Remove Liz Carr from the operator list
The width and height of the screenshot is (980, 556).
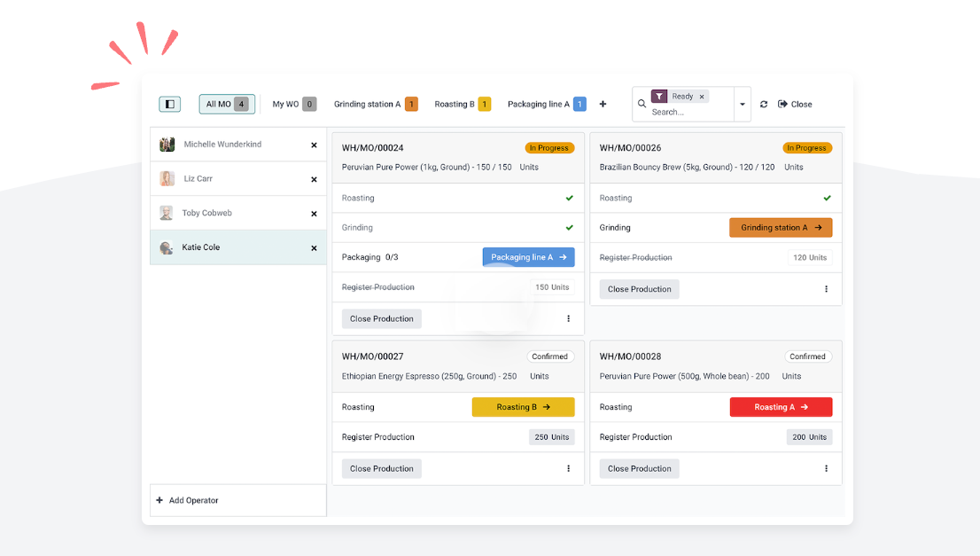[x=313, y=178]
